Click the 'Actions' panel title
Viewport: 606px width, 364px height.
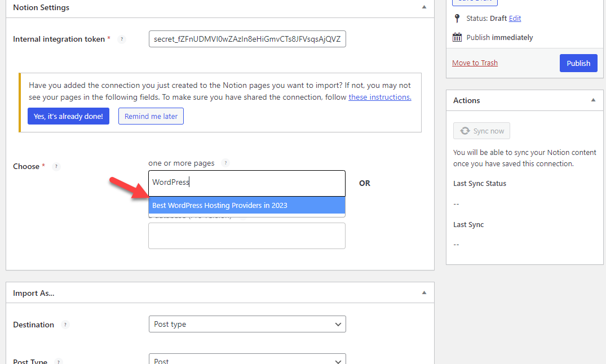[467, 100]
